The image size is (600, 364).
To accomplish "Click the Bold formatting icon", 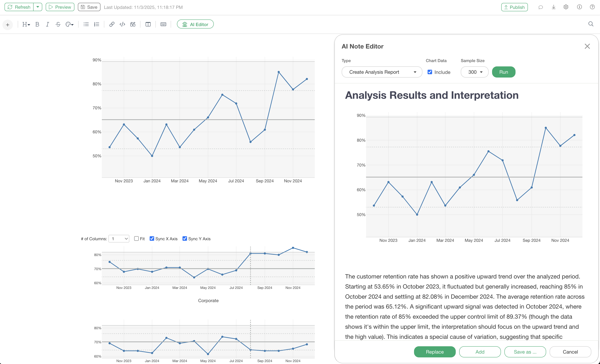I will pyautogui.click(x=37, y=24).
